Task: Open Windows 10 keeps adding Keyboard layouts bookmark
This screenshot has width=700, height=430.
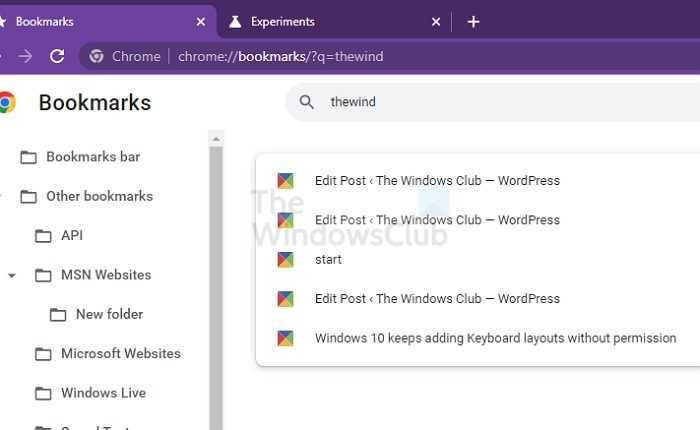Action: [x=496, y=338]
